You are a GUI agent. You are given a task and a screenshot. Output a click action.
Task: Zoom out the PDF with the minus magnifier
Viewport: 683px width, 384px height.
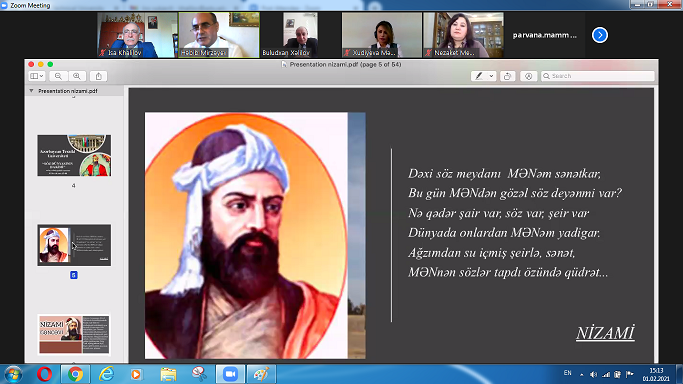tap(58, 76)
